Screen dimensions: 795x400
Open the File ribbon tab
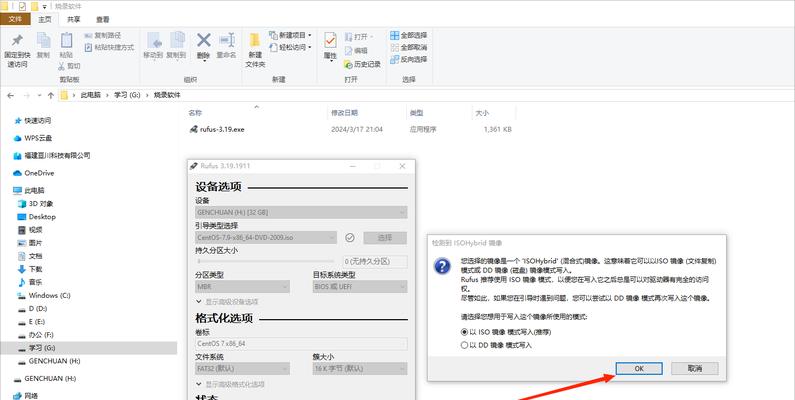pyautogui.click(x=15, y=19)
